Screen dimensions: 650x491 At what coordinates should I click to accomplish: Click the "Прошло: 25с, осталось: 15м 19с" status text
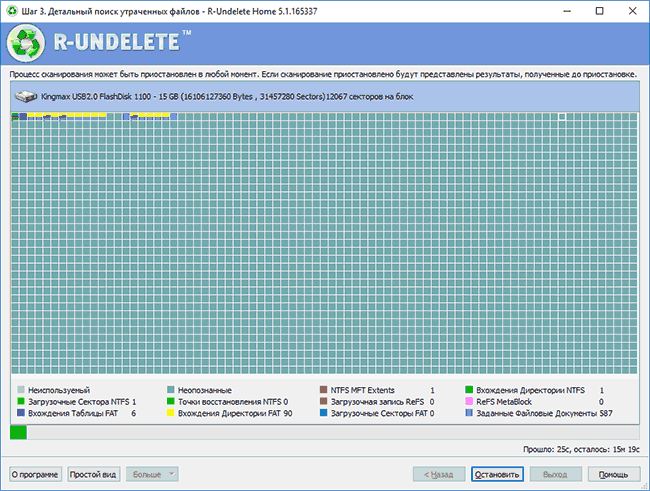click(x=581, y=449)
